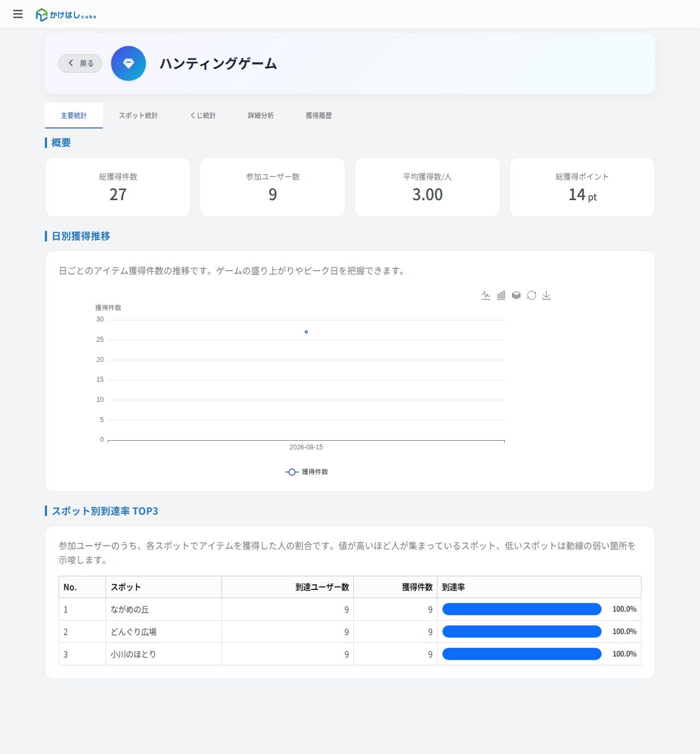
Task: Click the No. column header
Action: click(82, 587)
